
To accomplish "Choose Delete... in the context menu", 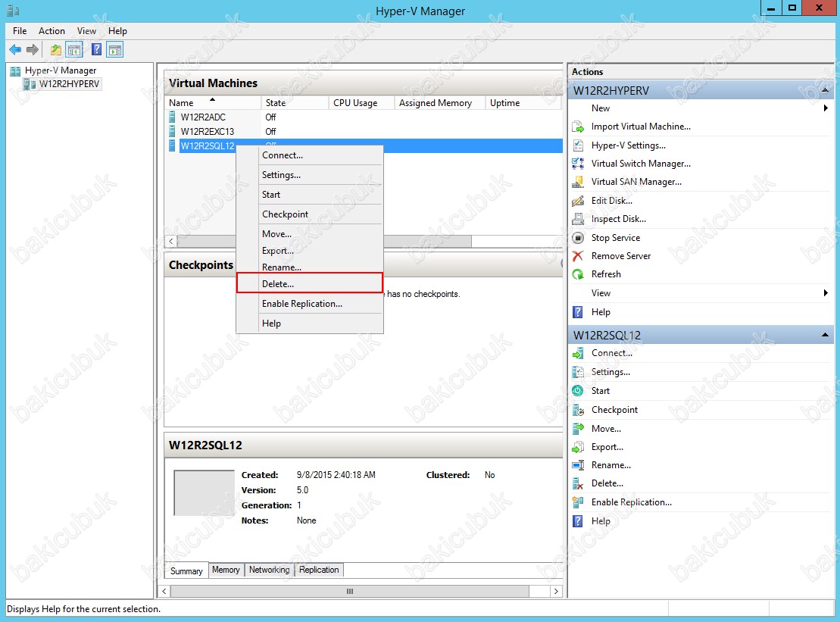I will 310,284.
